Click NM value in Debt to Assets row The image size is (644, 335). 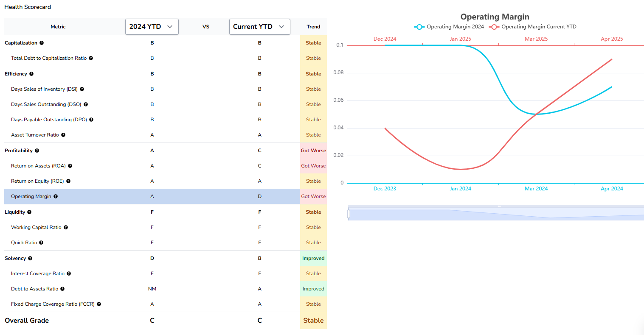(152, 289)
